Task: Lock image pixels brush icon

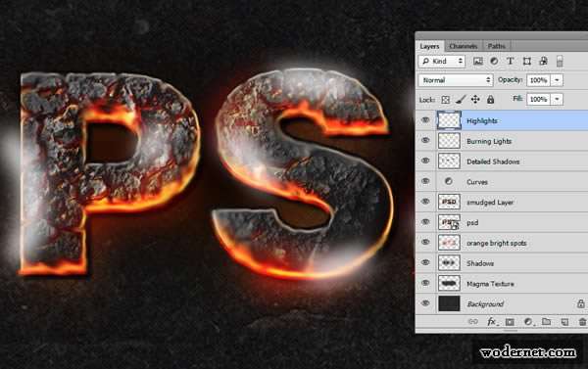Action: [461, 99]
